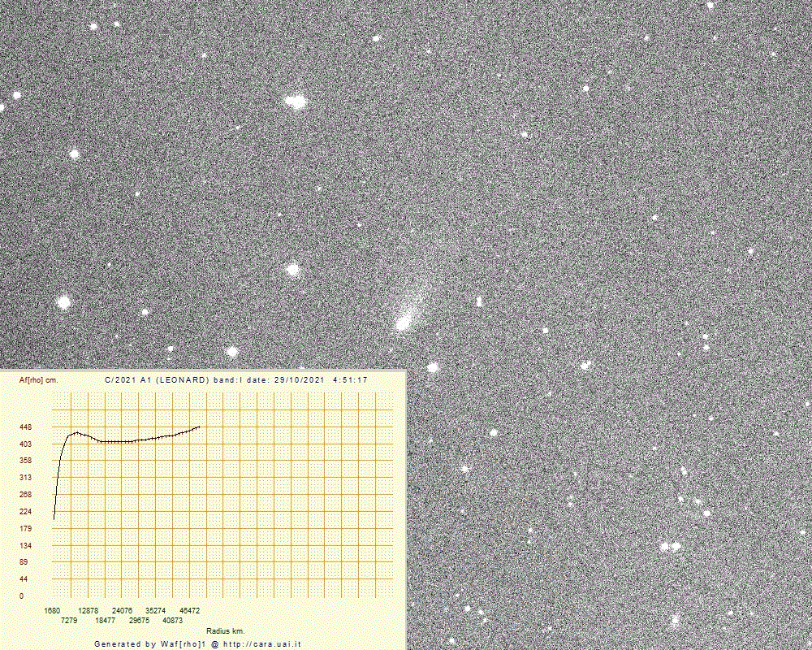Select the 448 value on Y axis
Viewport: 812px width, 650px height.
25,427
